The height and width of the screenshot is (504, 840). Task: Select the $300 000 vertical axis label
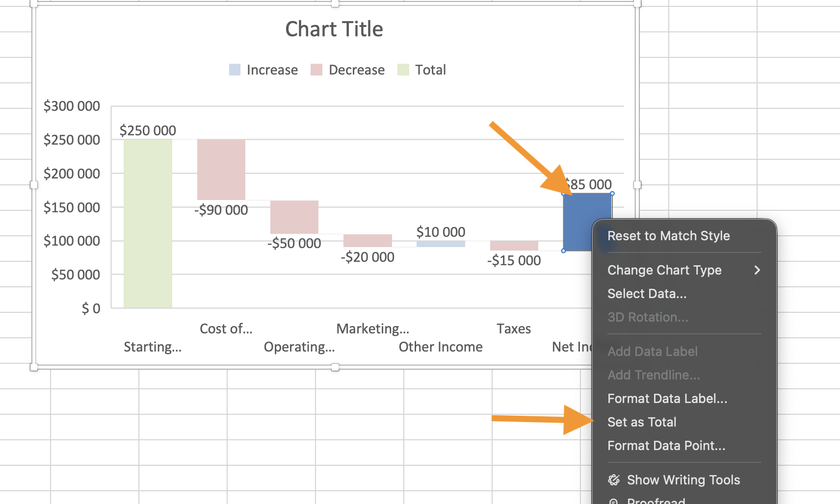click(x=72, y=106)
